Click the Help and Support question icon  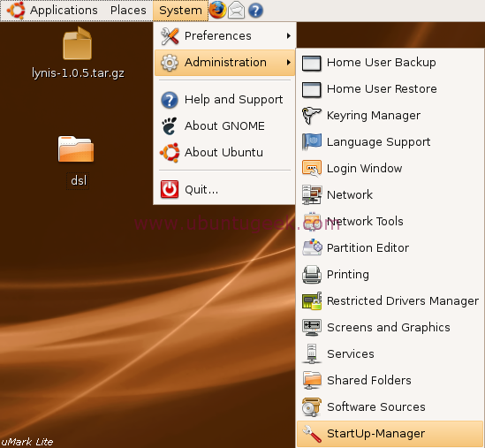170,100
